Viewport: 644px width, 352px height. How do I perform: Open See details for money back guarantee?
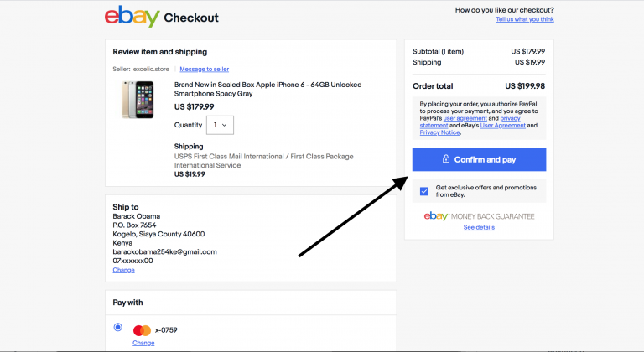[x=479, y=227]
